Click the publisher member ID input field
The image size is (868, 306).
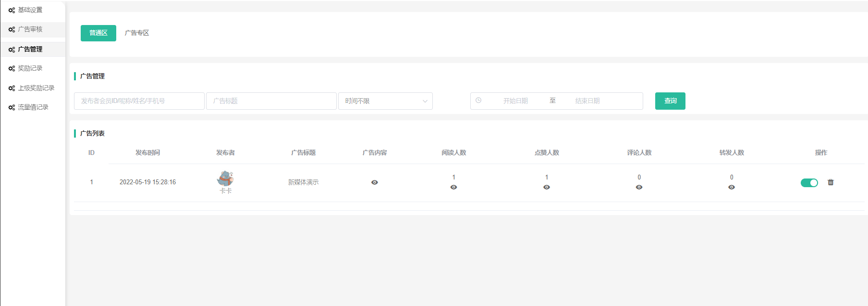coord(139,101)
